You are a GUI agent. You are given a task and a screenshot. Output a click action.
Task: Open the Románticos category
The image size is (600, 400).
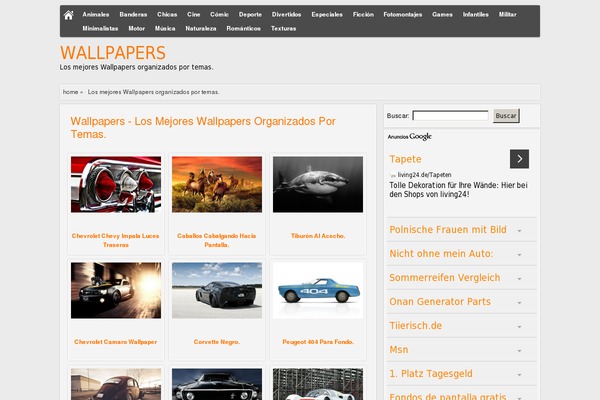coord(243,28)
